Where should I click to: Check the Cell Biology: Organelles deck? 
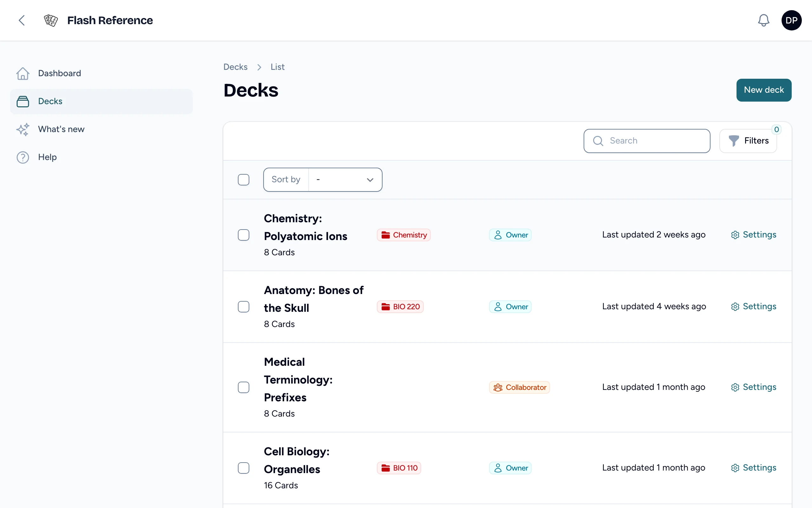point(244,468)
